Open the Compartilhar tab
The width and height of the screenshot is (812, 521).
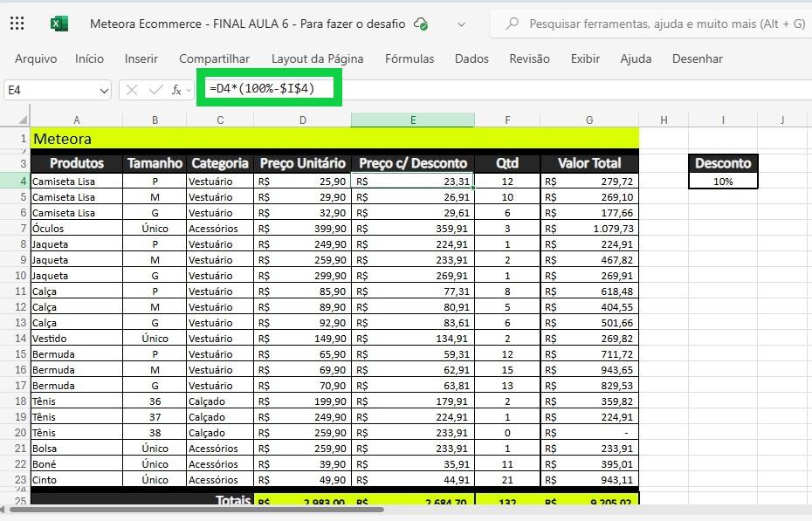215,59
